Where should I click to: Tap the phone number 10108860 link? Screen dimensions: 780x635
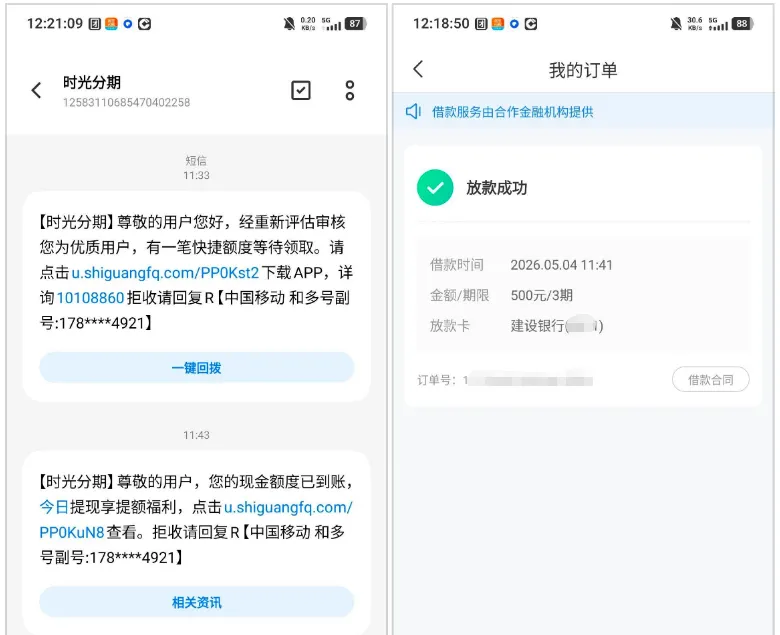[x=90, y=298]
